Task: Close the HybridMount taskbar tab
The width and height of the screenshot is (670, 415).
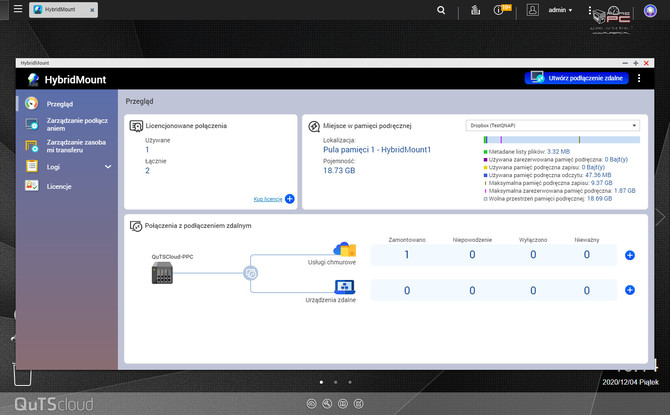Action: click(92, 10)
